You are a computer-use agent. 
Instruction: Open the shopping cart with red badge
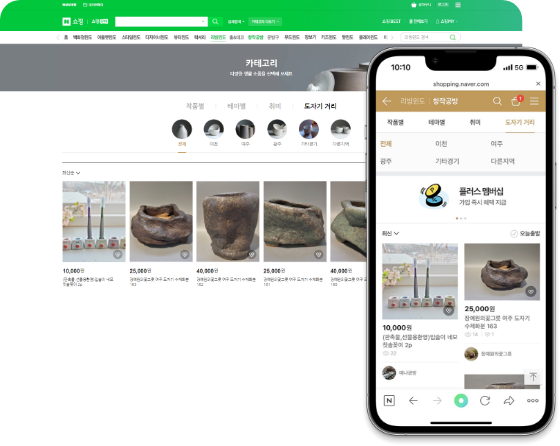click(x=516, y=101)
